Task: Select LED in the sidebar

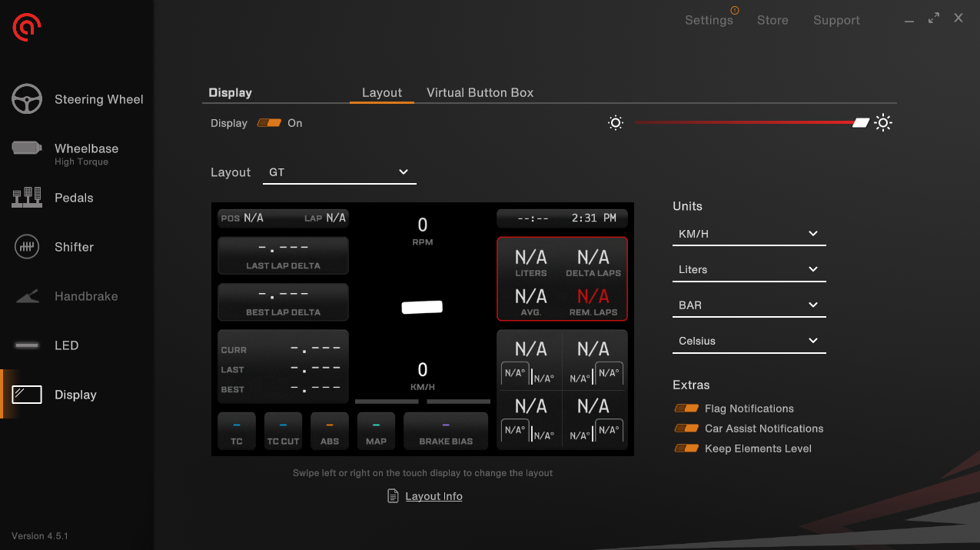Action: (77, 345)
